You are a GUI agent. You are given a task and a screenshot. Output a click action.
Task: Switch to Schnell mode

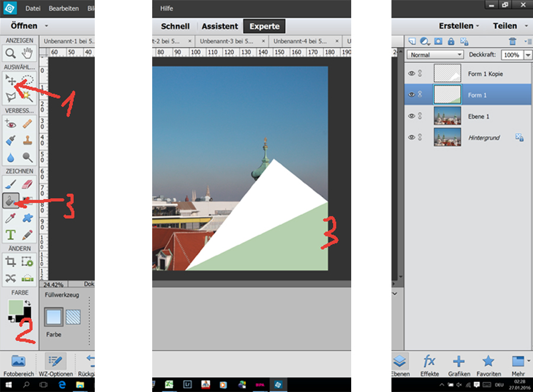click(175, 26)
